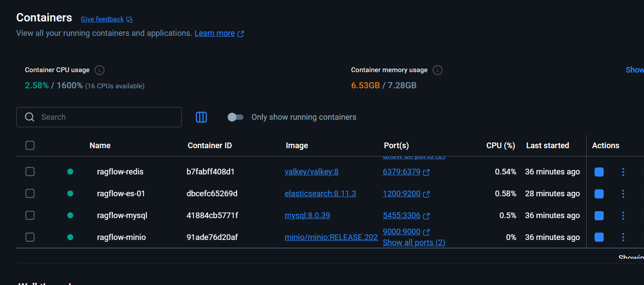
Task: Click the green status dot of ragflow-redis
Action: pyautogui.click(x=70, y=172)
